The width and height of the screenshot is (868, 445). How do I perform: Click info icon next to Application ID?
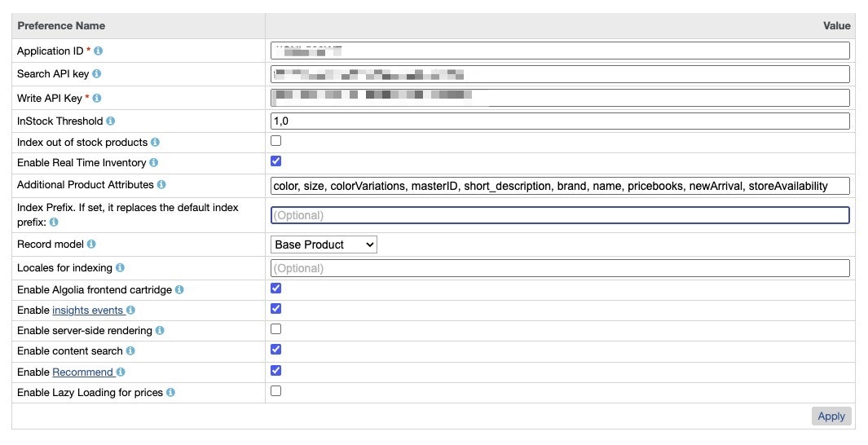click(x=98, y=51)
